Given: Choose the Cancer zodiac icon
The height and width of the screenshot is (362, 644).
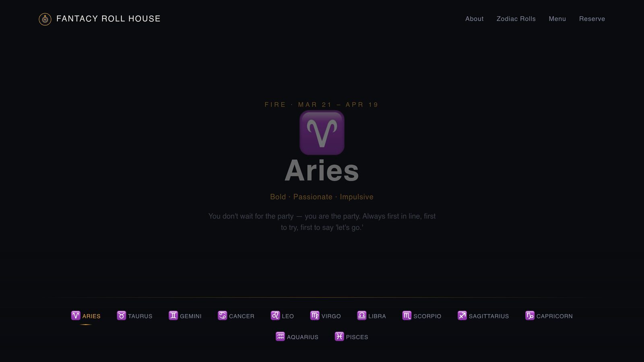Looking at the screenshot, I should point(222,316).
